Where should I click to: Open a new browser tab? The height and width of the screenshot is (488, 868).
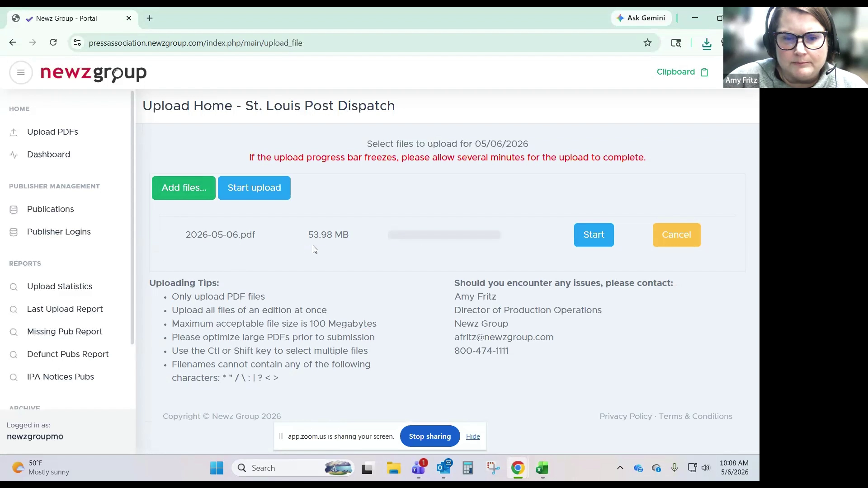(x=150, y=18)
